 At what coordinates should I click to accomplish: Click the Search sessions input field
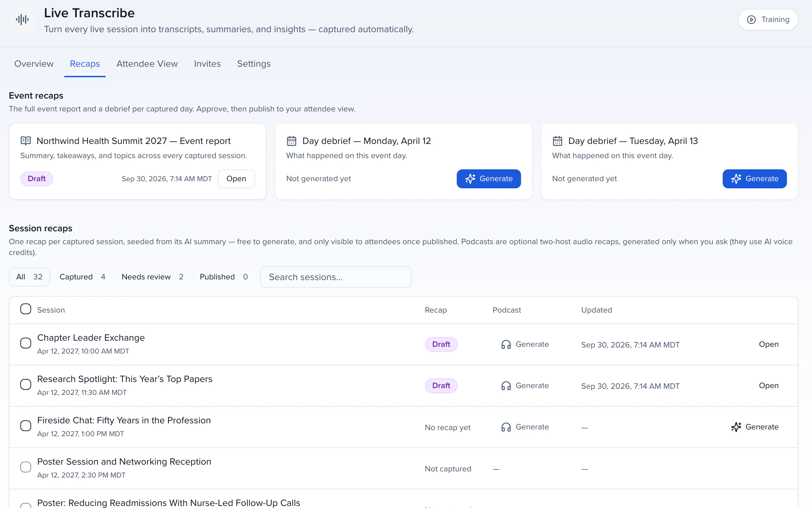pyautogui.click(x=336, y=277)
